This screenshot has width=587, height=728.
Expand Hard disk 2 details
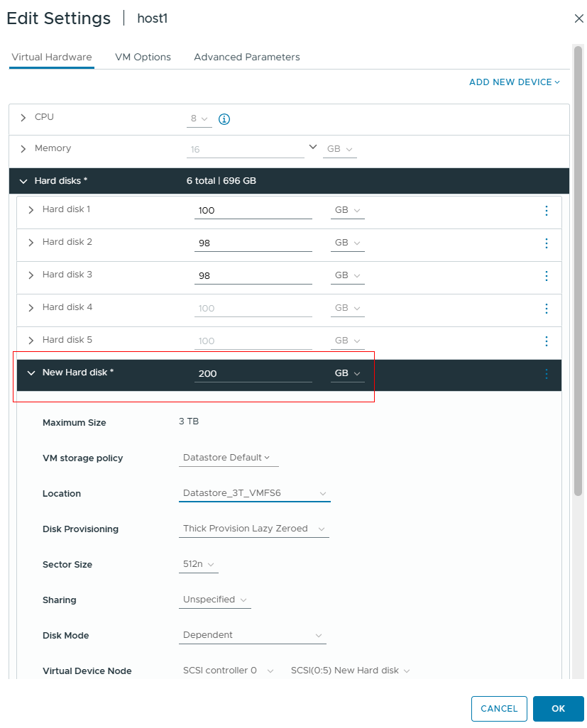[31, 243]
